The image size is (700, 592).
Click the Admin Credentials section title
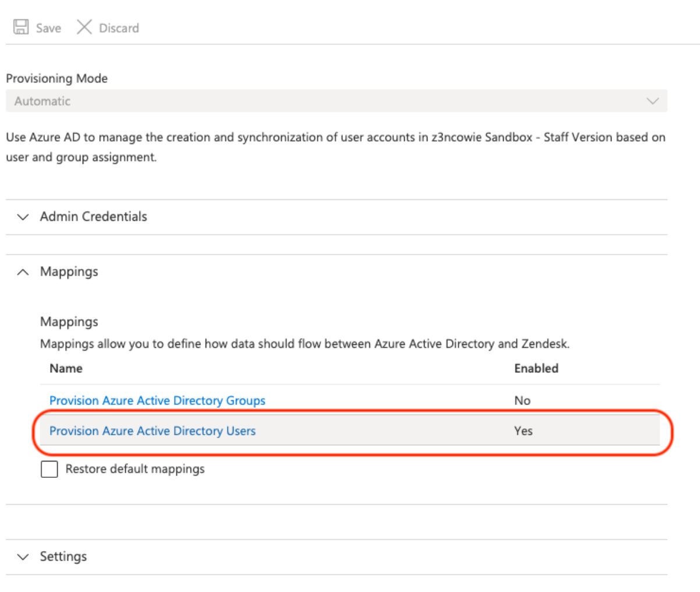point(93,217)
